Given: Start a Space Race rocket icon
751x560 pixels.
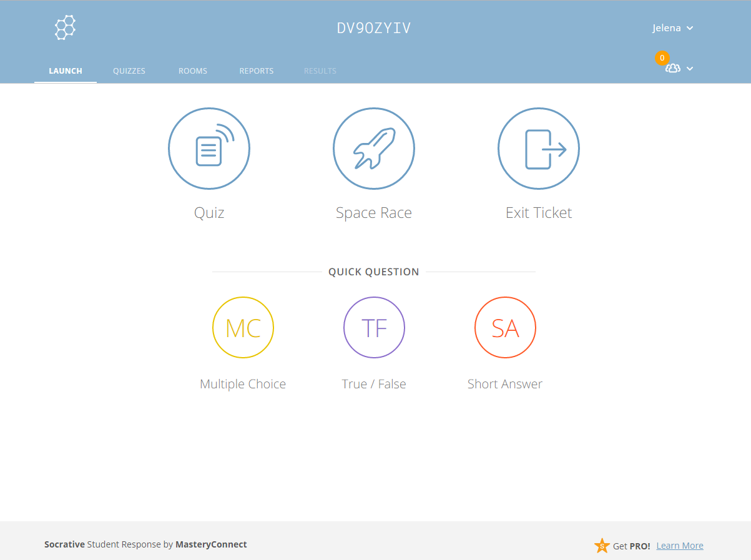Looking at the screenshot, I should point(373,149).
